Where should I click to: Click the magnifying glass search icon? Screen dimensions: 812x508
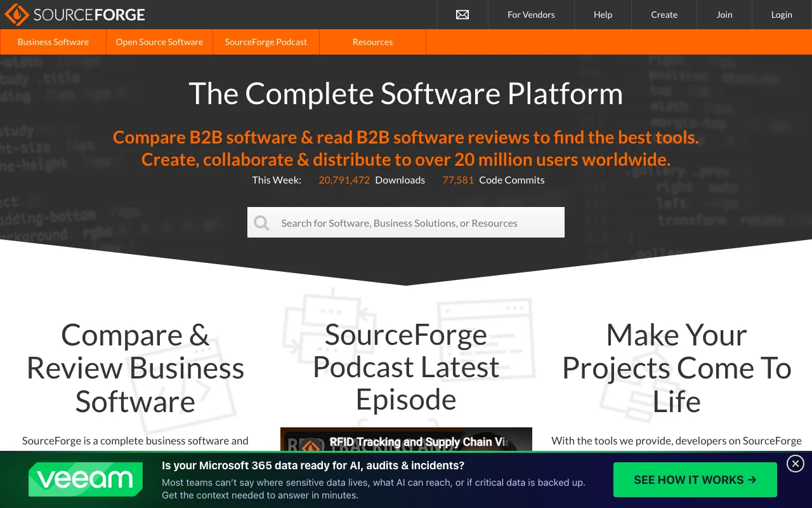click(x=261, y=223)
